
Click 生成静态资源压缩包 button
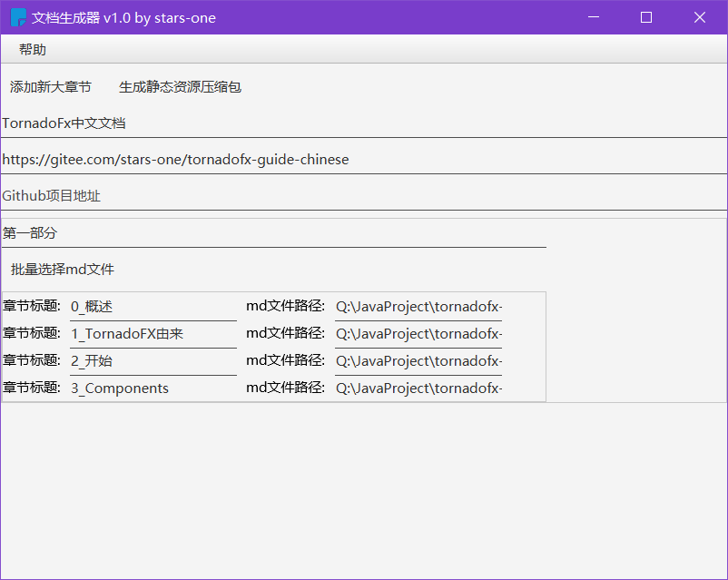pyautogui.click(x=180, y=87)
